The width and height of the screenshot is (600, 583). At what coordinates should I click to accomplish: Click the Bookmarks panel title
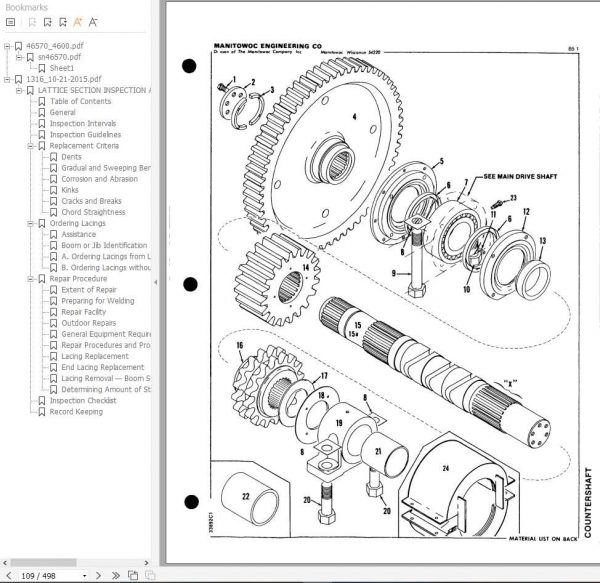point(26,7)
